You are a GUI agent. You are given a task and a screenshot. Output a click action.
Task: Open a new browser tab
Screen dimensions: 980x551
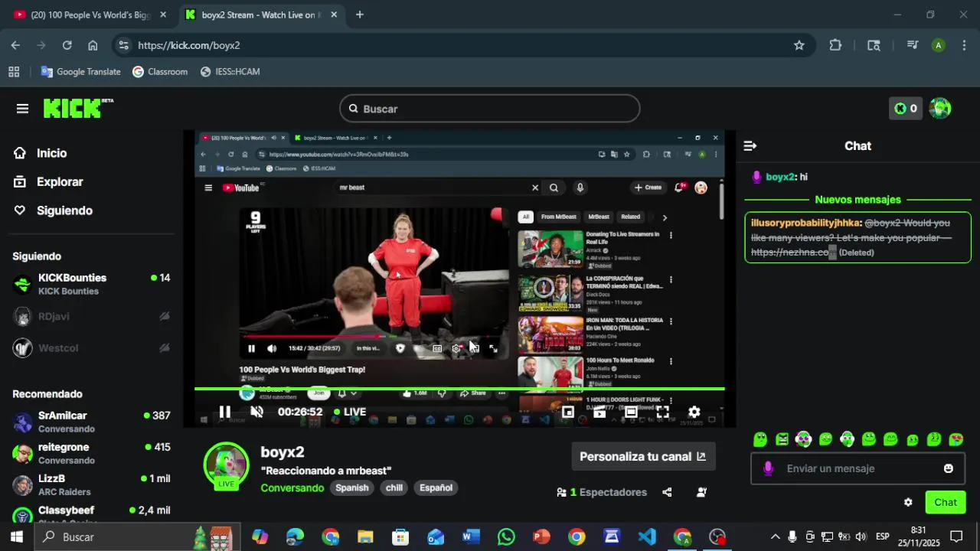pyautogui.click(x=360, y=15)
